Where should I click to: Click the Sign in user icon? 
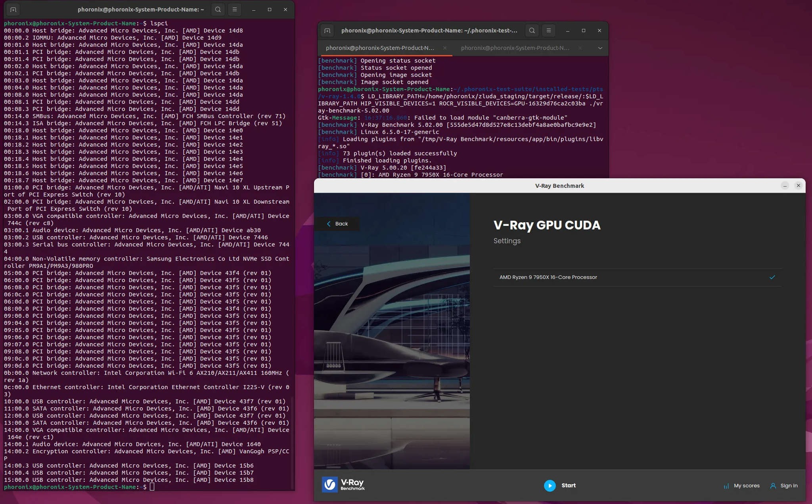[773, 486]
